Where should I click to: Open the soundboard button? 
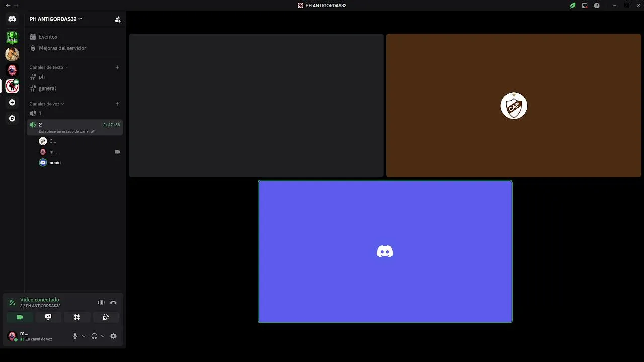pyautogui.click(x=106, y=317)
